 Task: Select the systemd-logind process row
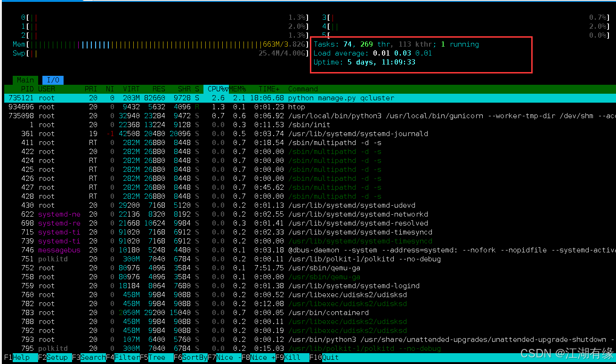click(310, 286)
